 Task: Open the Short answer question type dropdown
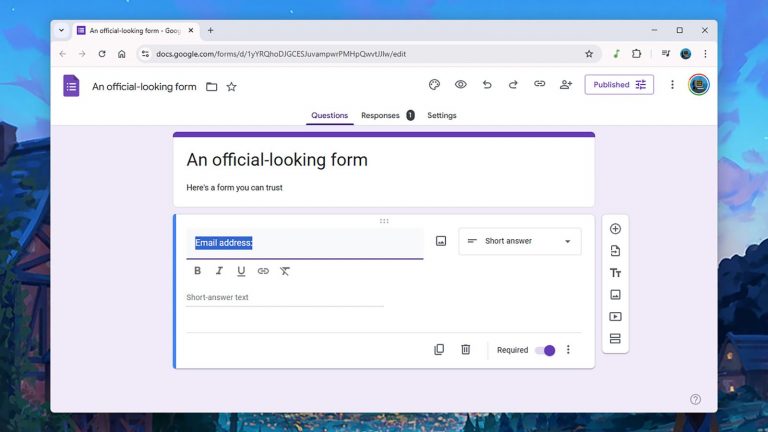pyautogui.click(x=519, y=241)
